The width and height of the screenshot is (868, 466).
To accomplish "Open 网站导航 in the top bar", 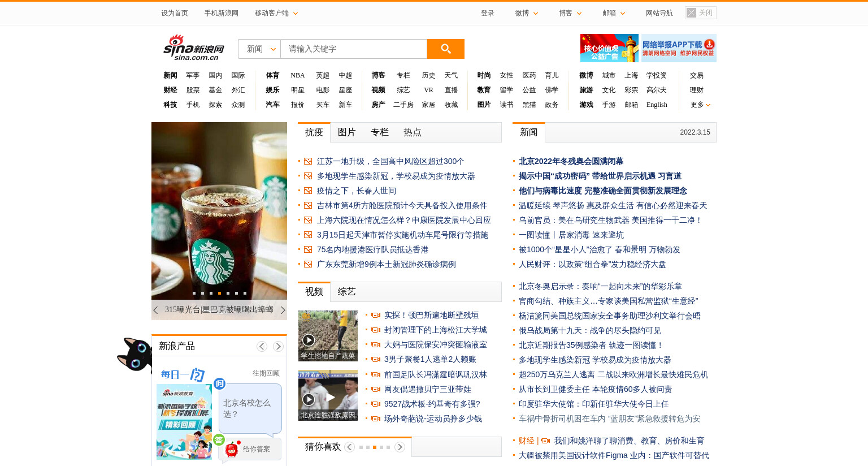I will point(659,13).
